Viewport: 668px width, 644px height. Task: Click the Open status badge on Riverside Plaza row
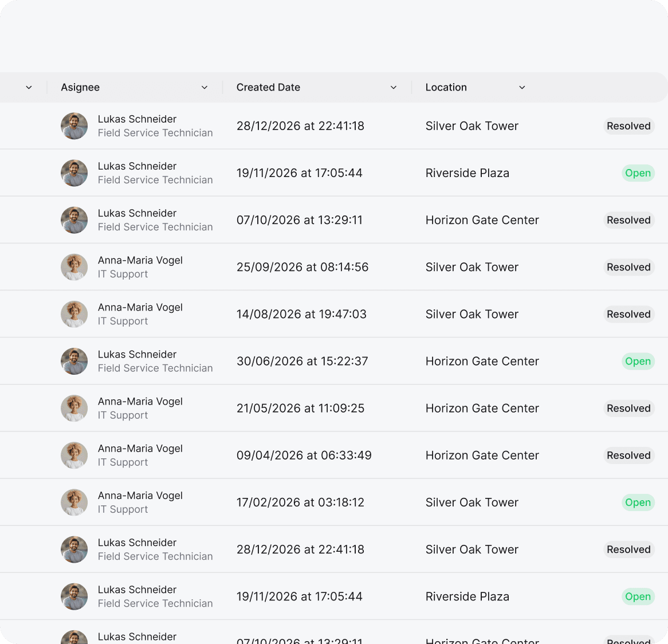coord(638,172)
